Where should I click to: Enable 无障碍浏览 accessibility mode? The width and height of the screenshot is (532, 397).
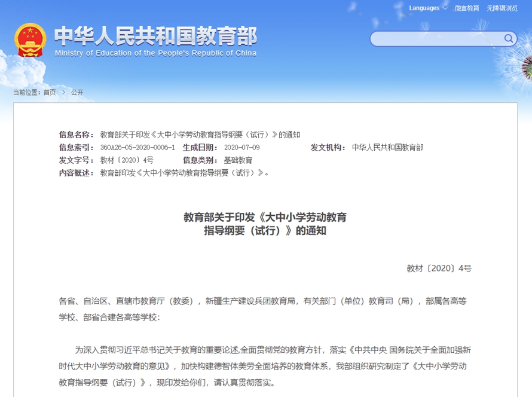click(x=502, y=8)
